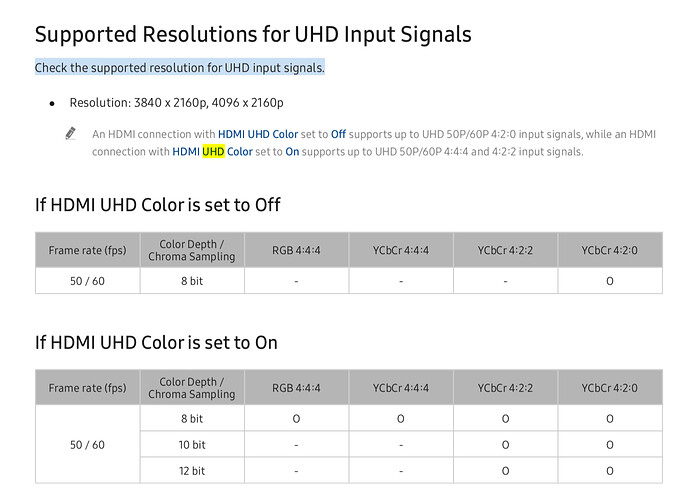Click the 'If HDMI UHD Color is set to On' heading
The width and height of the screenshot is (690, 499).
(156, 343)
